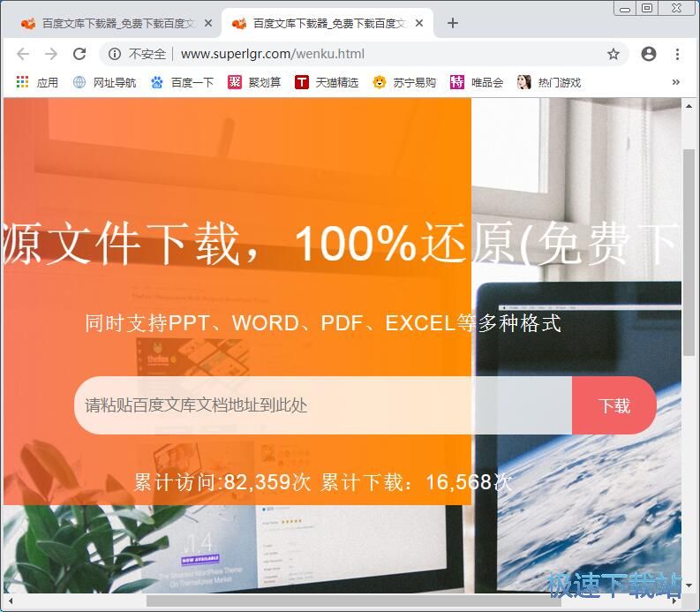Focus the 请粘贴百度文库文档地址到此处 input
The height and width of the screenshot is (612, 700).
click(x=323, y=405)
